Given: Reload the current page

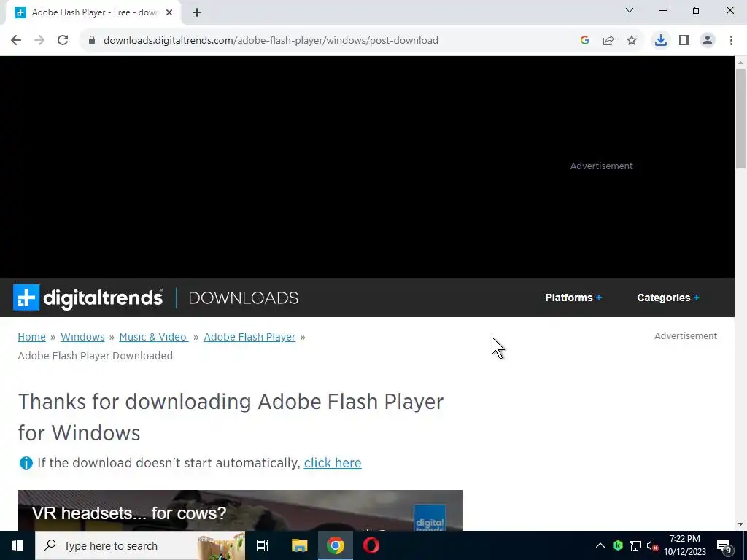Looking at the screenshot, I should (x=63, y=41).
